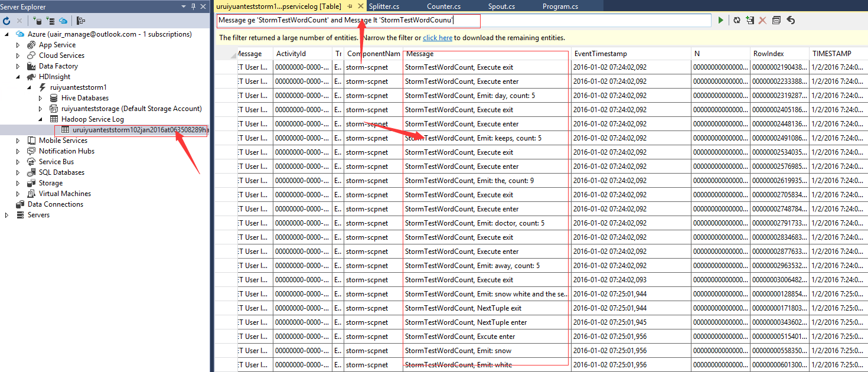Click the undo arrow icon in table toolbar

[791, 21]
